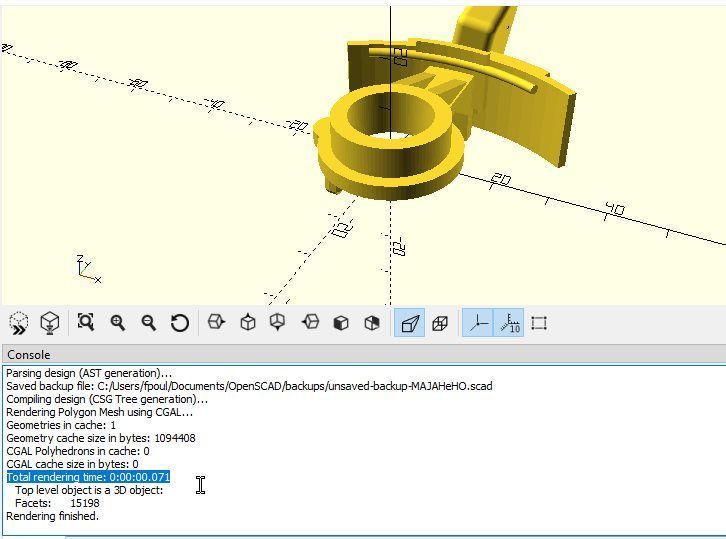726x539 pixels.
Task: Switch to Left view cube icon
Action: coord(310,322)
